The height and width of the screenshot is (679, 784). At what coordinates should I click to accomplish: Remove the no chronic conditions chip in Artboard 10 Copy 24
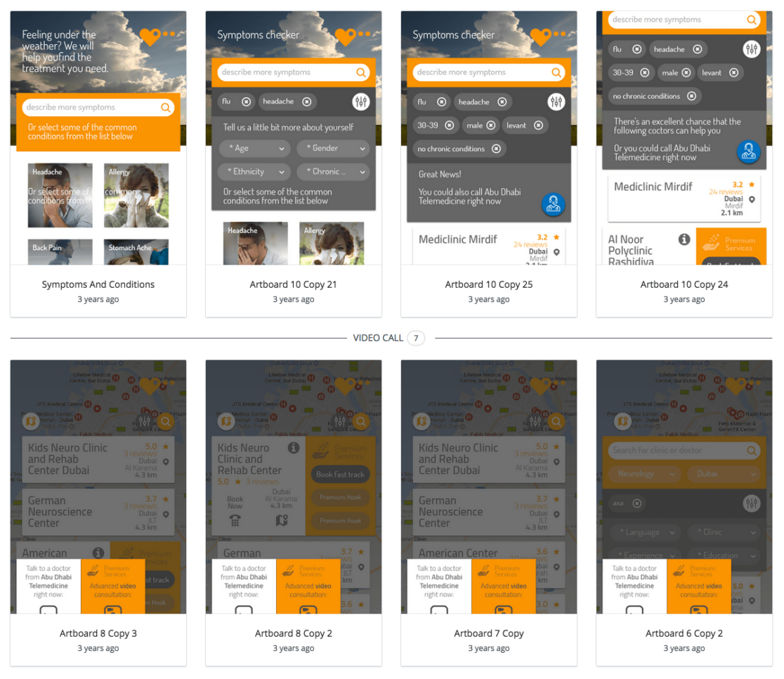pos(691,96)
